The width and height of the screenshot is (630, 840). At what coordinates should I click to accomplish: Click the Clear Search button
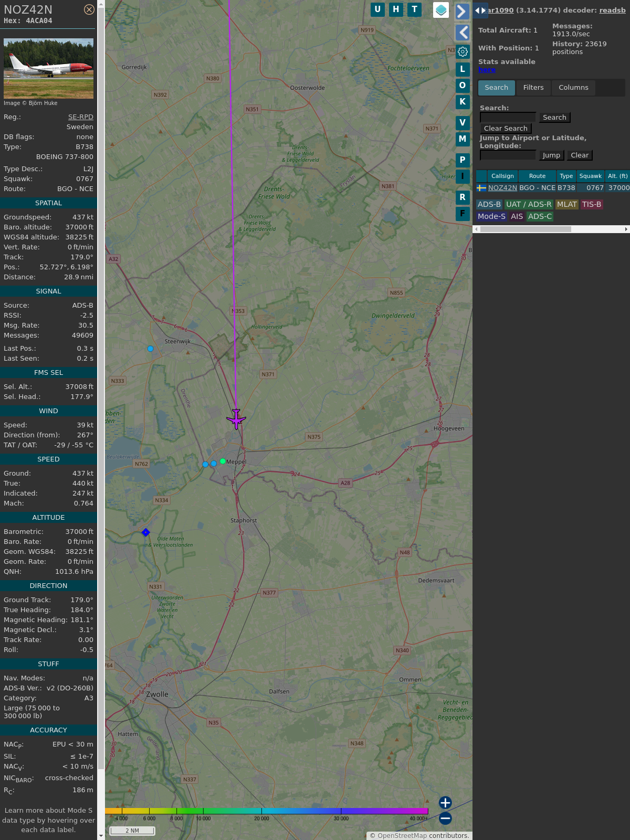(506, 129)
